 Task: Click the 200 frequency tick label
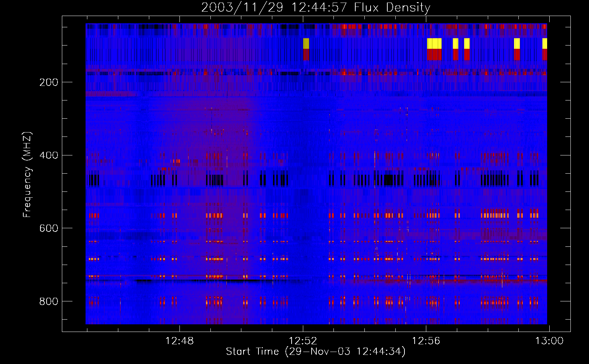coord(49,82)
